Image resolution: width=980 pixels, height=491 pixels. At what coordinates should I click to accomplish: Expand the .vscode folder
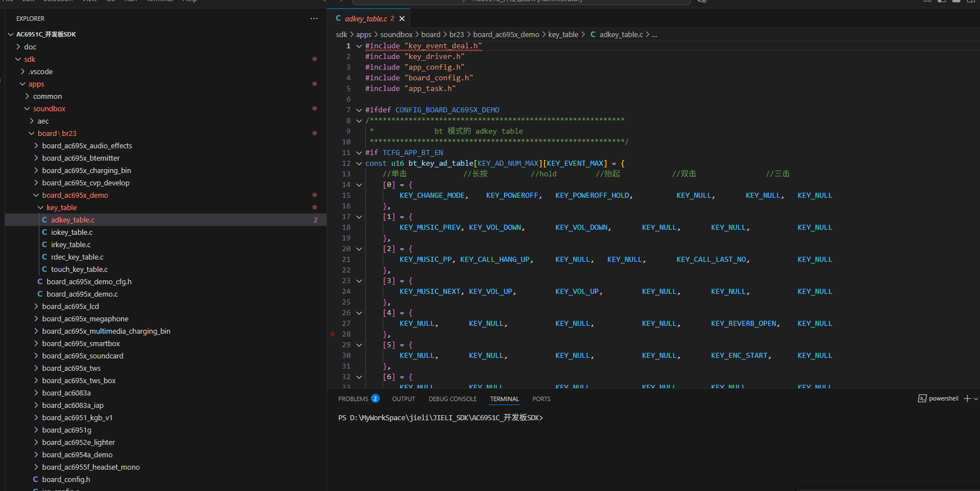point(22,71)
